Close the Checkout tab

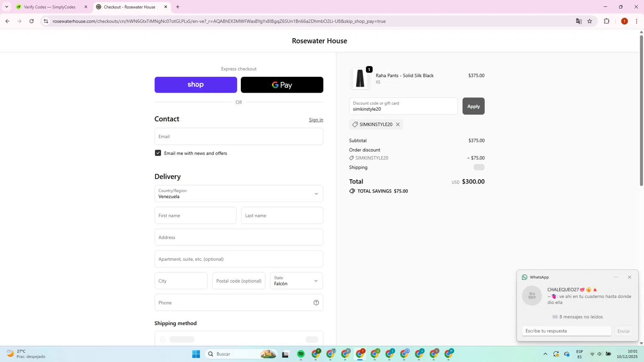[x=166, y=7]
